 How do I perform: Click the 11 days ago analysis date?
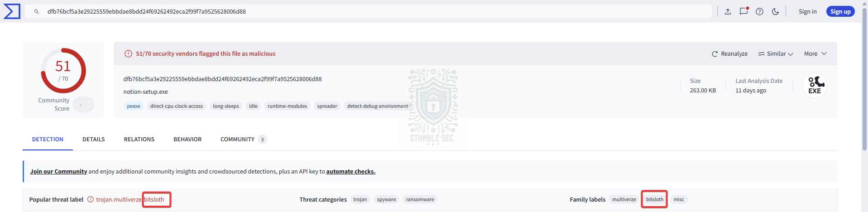point(751,91)
